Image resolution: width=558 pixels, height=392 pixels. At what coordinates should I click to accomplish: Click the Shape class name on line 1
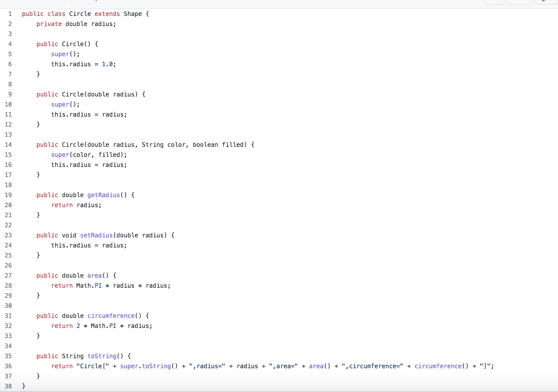(x=133, y=14)
